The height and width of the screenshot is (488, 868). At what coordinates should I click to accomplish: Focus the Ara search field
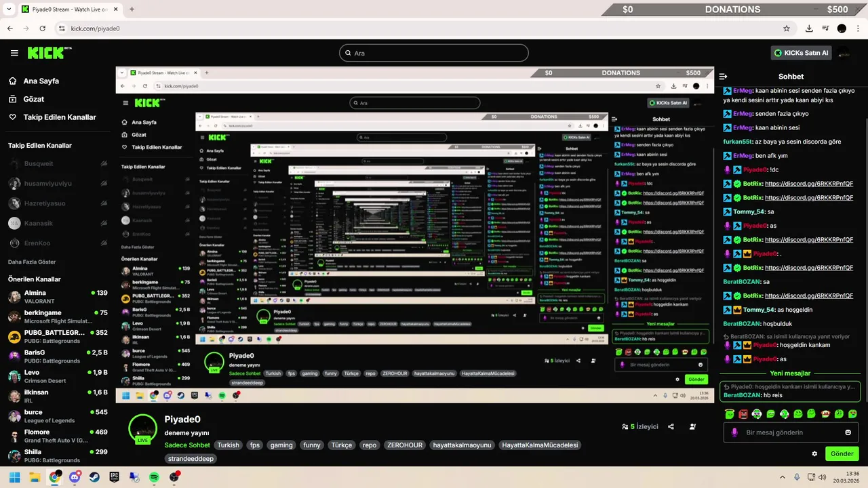click(x=434, y=53)
